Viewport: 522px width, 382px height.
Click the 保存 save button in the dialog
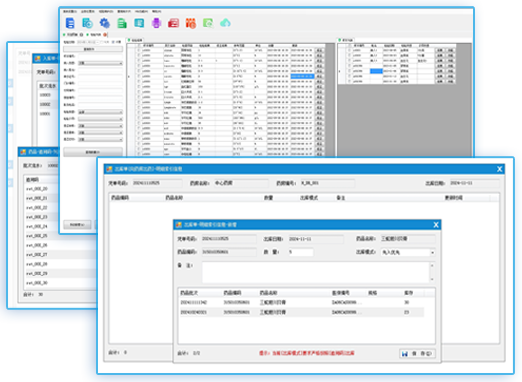(417, 354)
